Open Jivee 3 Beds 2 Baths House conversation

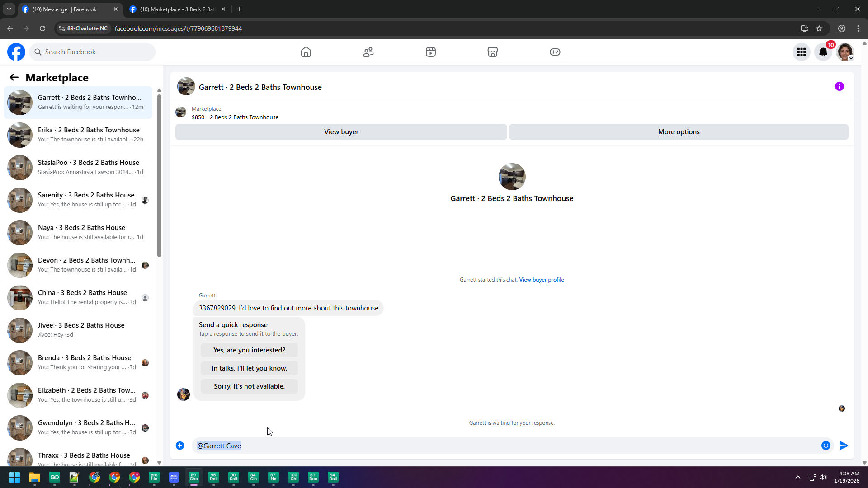point(78,330)
